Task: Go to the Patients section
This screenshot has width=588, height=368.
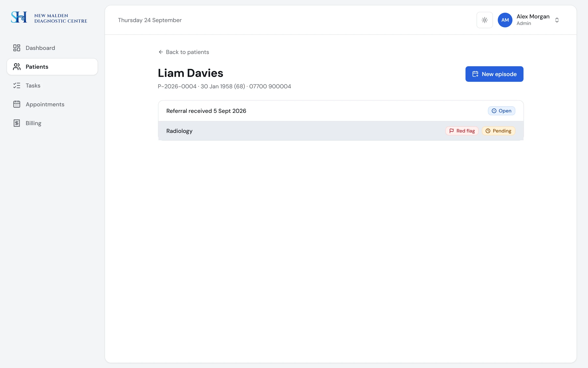Action: pyautogui.click(x=52, y=66)
